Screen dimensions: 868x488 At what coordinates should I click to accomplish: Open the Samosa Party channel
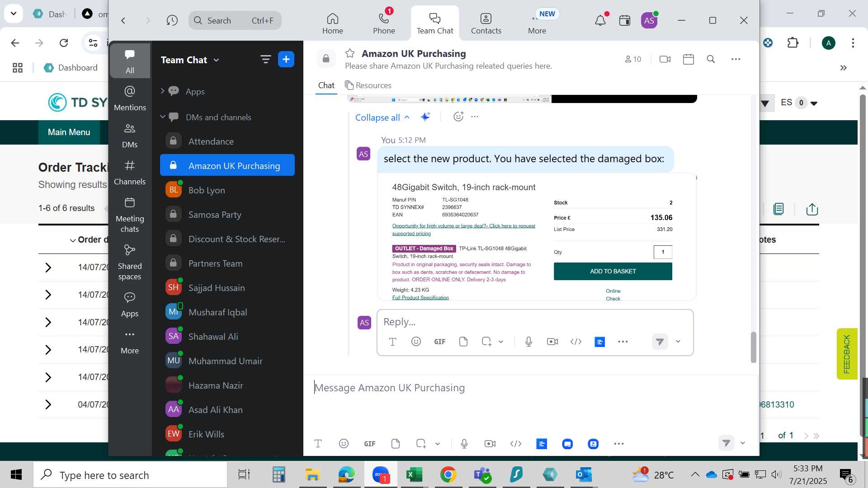click(x=227, y=215)
